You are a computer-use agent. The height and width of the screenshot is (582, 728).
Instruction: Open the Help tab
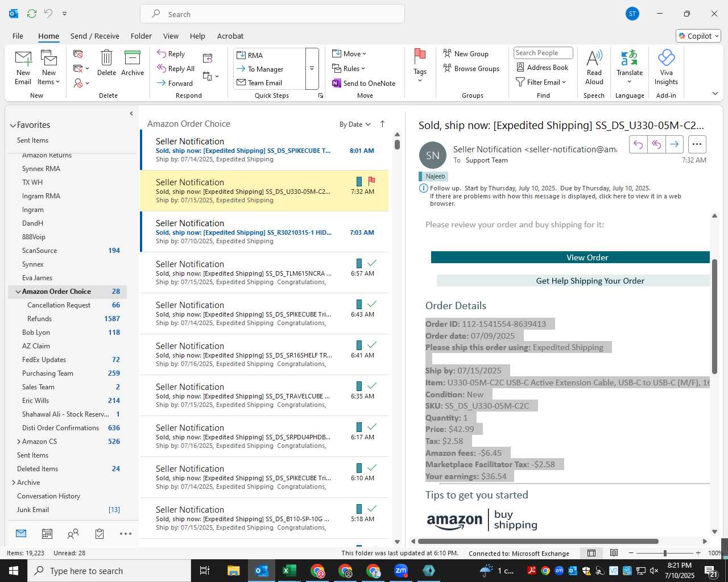pyautogui.click(x=197, y=36)
